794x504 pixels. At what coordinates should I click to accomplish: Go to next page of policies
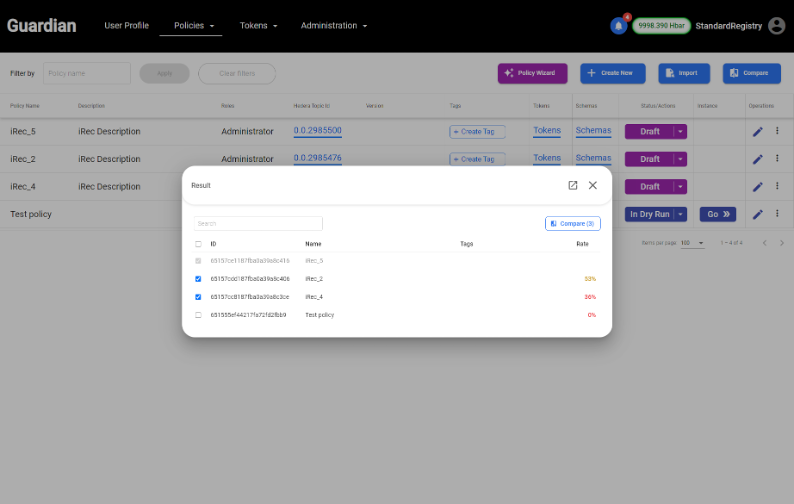point(781,243)
